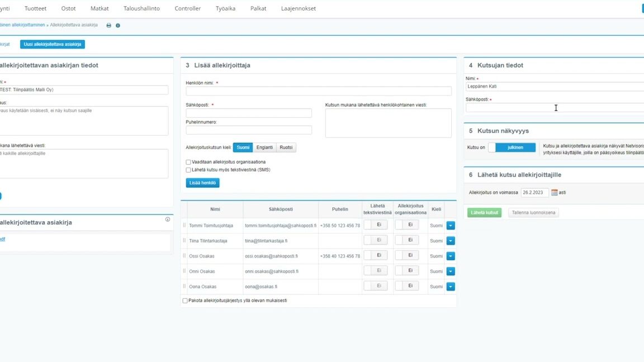Screen dimensions: 644x362
Task: Click tommi.toimitusjohtaja@sahkoposti.fi email cell
Action: tap(281, 226)
